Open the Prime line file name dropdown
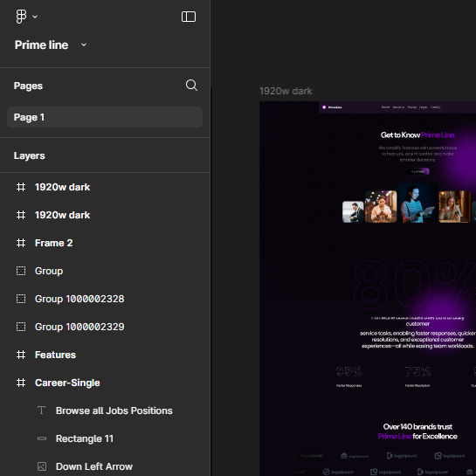 point(84,45)
